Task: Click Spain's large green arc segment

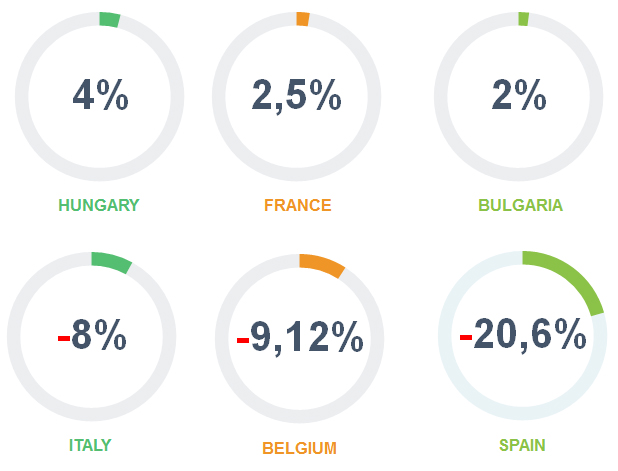Action: pyautogui.click(x=570, y=278)
